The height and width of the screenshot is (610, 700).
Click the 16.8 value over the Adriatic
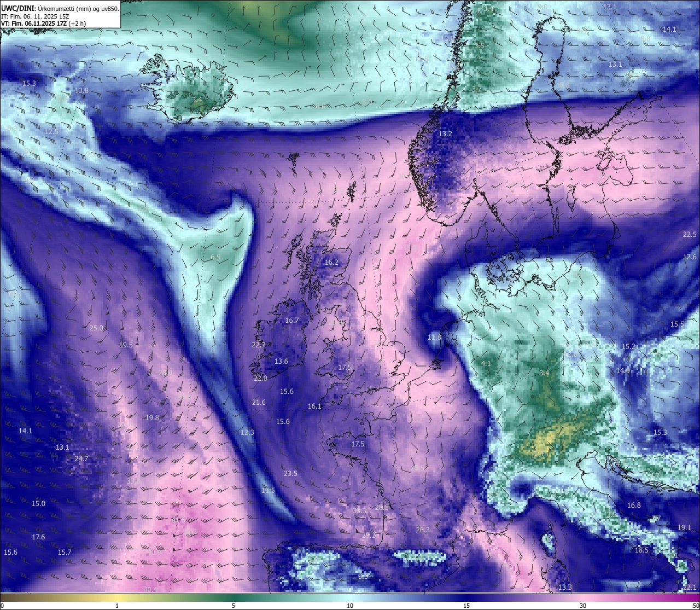tap(634, 506)
